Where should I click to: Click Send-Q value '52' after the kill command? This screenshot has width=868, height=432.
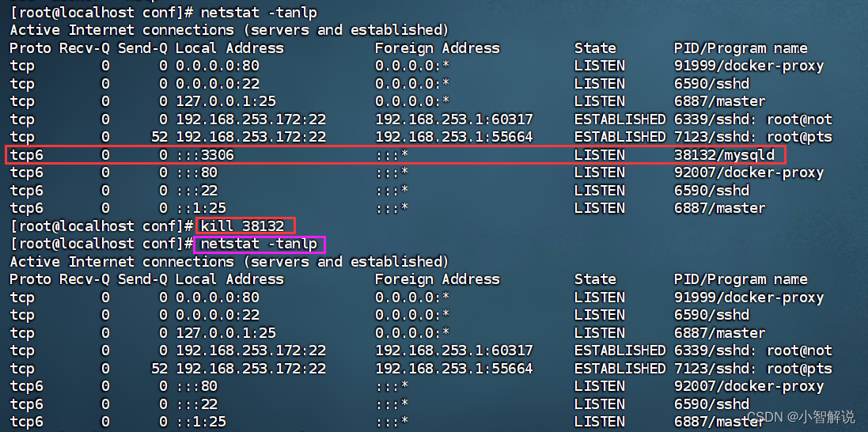(159, 369)
